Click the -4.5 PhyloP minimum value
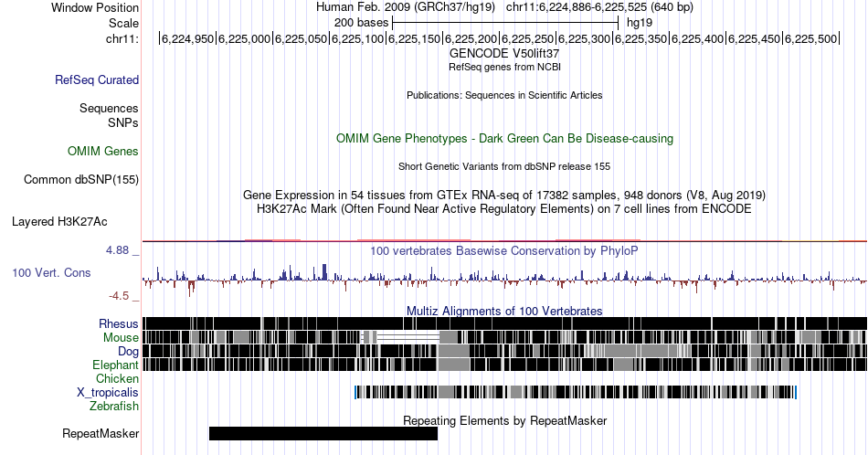The image size is (868, 455). [x=119, y=296]
